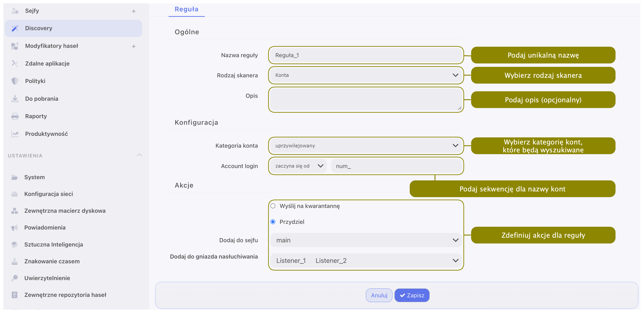The height and width of the screenshot is (315, 644).
Task: Select the Wyślij na kwarantannę radio option
Action: (273, 206)
